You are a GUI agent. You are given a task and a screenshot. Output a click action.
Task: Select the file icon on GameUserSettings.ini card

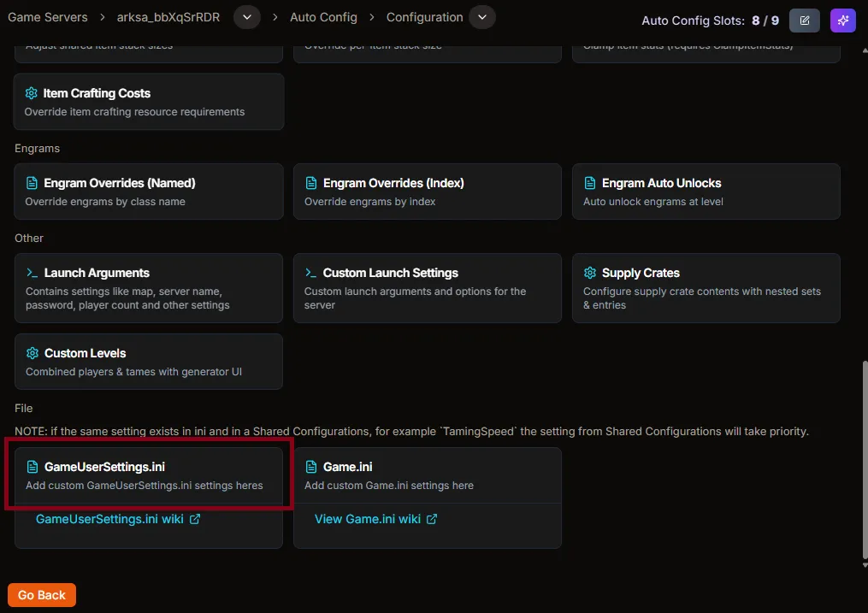coord(32,466)
